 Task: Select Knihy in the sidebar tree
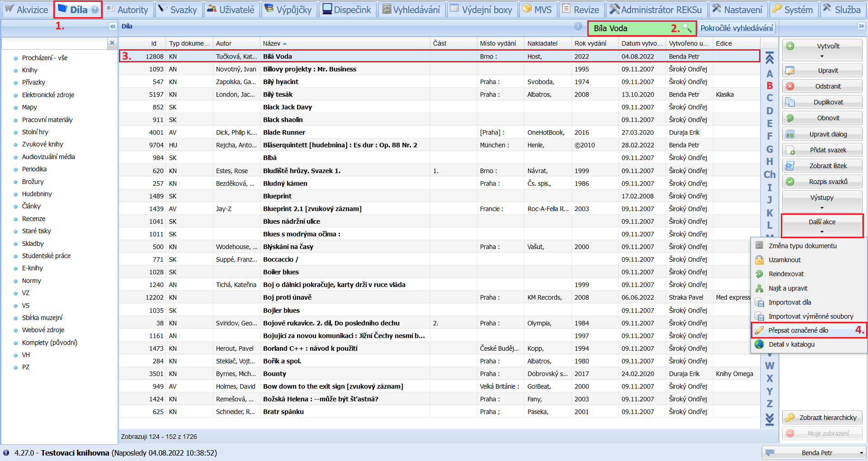point(30,70)
